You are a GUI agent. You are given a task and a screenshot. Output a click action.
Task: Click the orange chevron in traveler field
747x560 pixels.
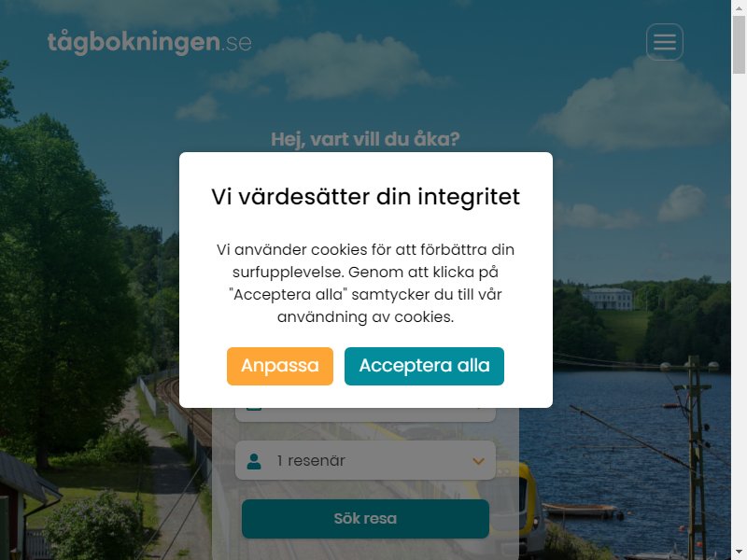(478, 461)
